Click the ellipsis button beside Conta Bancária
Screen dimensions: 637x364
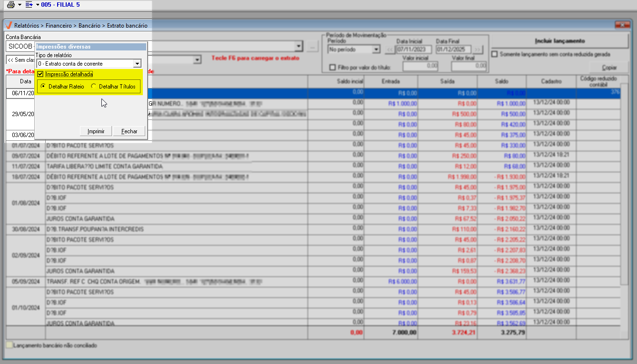312,47
